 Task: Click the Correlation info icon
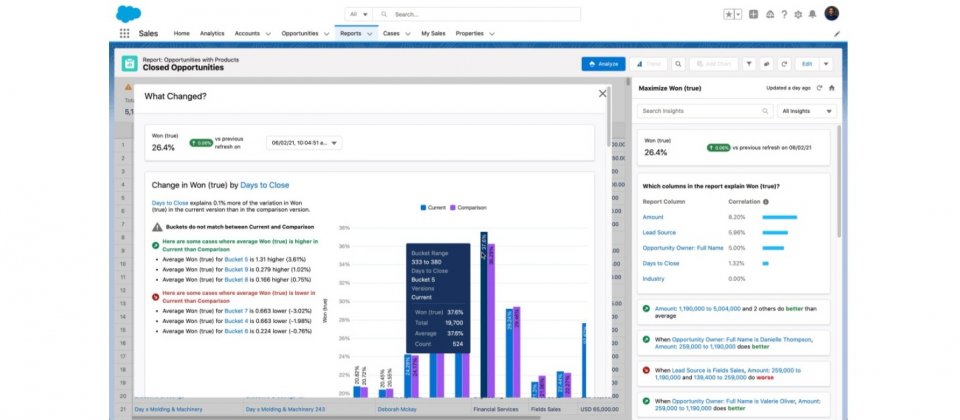(x=766, y=201)
